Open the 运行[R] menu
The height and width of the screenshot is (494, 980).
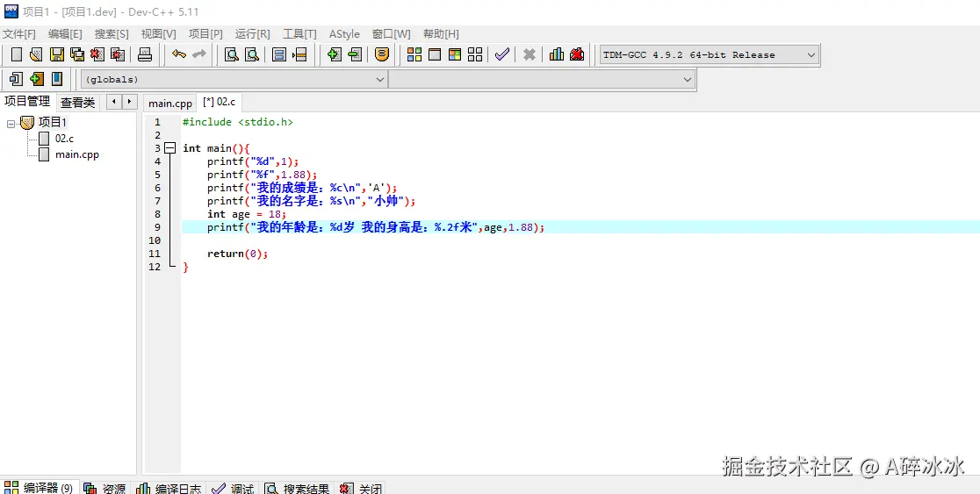coord(253,33)
